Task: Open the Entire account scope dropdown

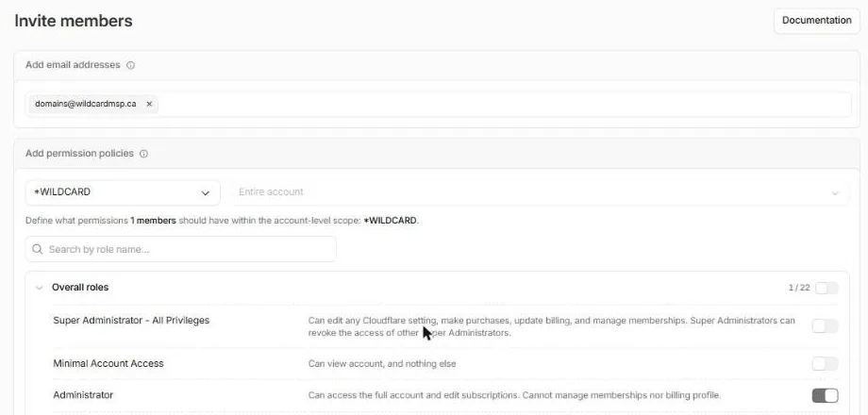Action: 540,192
